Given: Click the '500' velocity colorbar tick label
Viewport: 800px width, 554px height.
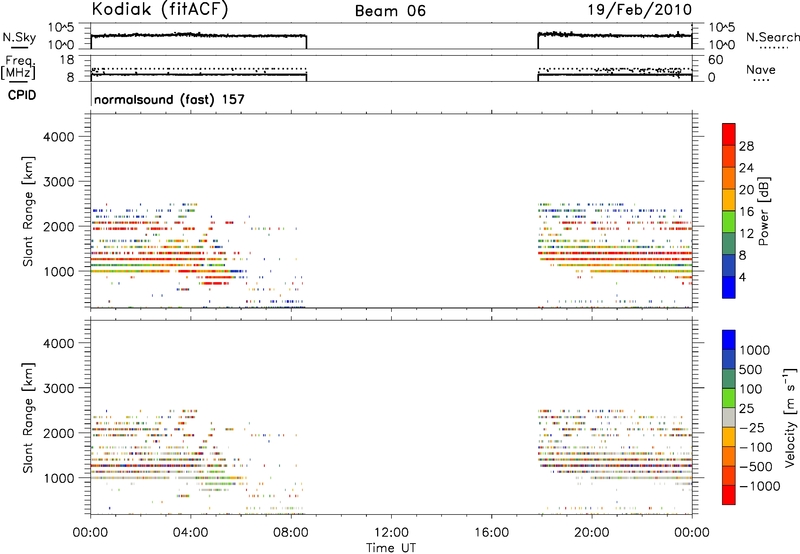Looking at the screenshot, I should [751, 369].
